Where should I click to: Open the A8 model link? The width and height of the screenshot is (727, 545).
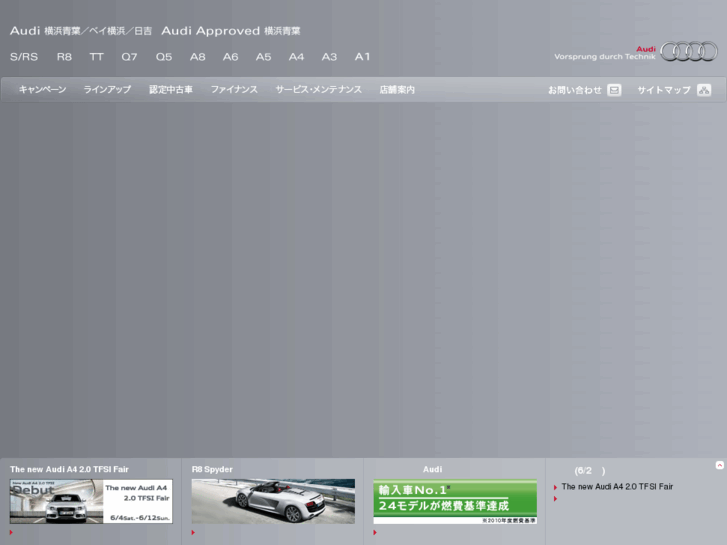click(x=198, y=57)
